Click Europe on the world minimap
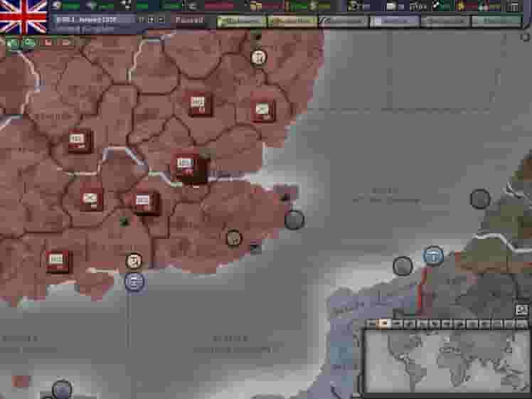This screenshot has height=399, width=532. click(448, 350)
